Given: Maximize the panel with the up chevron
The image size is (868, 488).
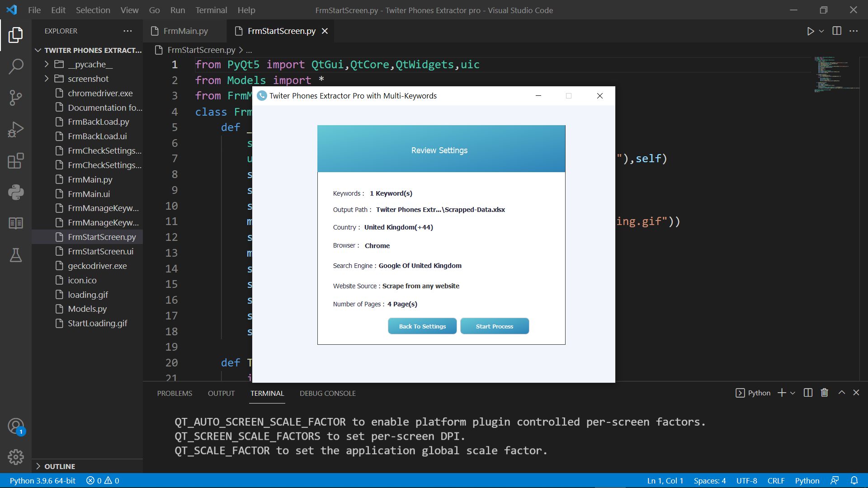Looking at the screenshot, I should pyautogui.click(x=841, y=393).
